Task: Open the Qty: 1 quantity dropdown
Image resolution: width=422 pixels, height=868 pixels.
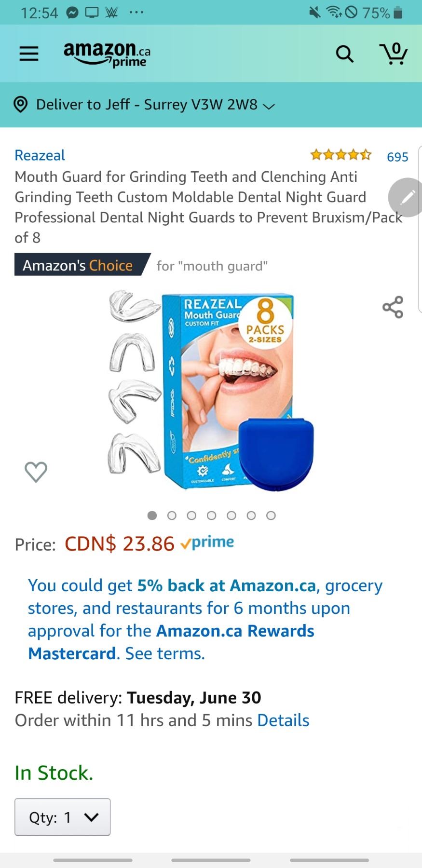Action: click(63, 817)
